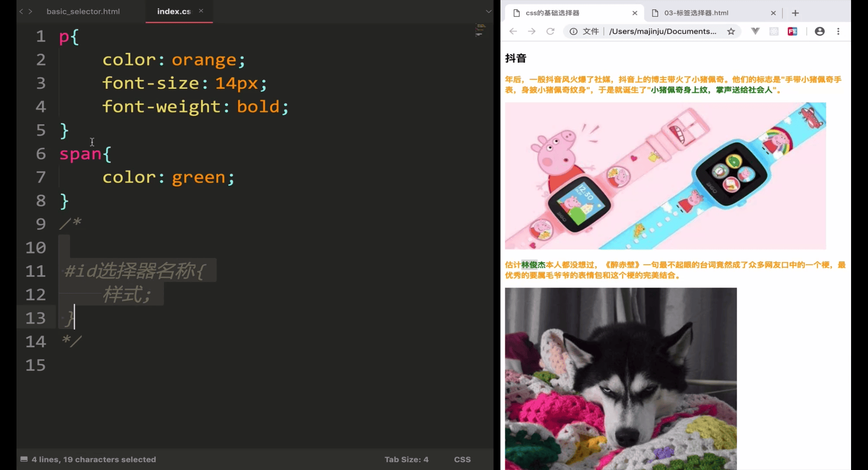This screenshot has height=470, width=868.
Task: Click the selection status text
Action: tap(94, 459)
